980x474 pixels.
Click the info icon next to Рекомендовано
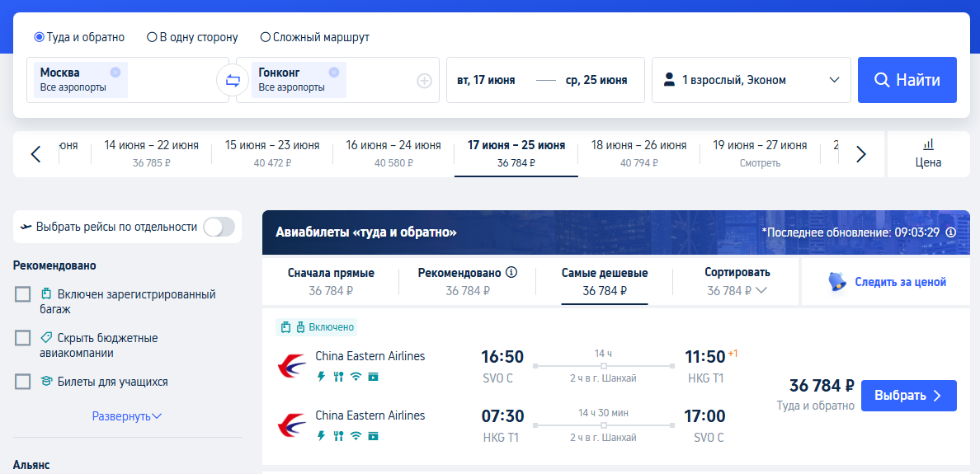coord(512,272)
